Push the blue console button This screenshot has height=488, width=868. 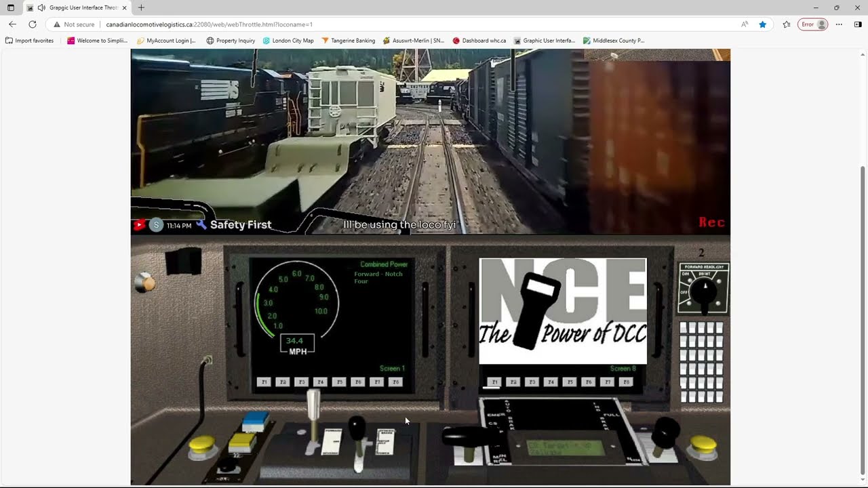pyautogui.click(x=256, y=422)
